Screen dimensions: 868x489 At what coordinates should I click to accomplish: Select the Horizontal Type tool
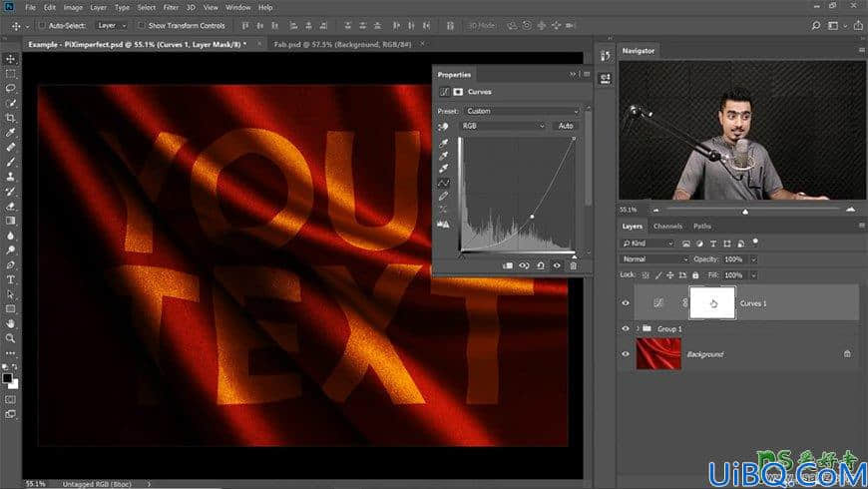11,279
